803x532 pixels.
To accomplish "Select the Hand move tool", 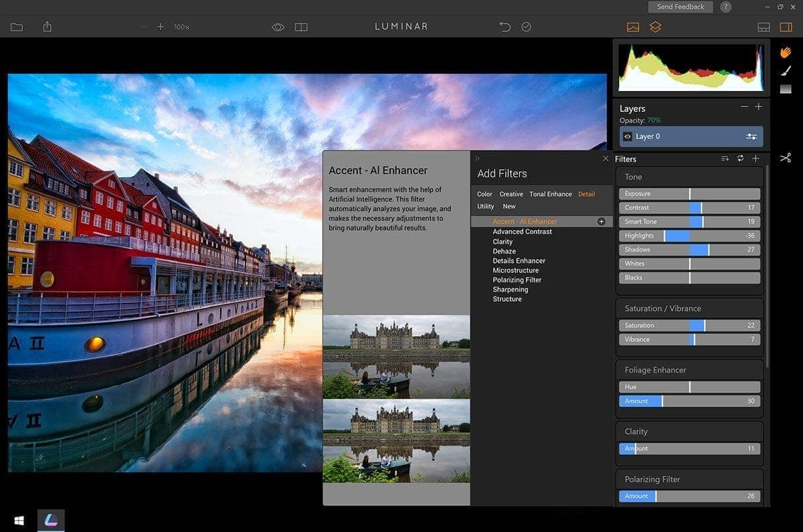I will coord(786,52).
